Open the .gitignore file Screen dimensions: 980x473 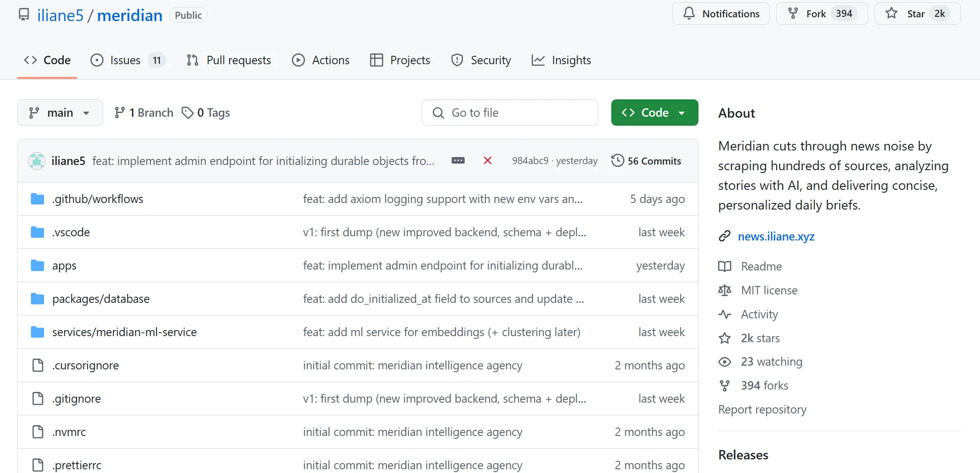tap(77, 398)
